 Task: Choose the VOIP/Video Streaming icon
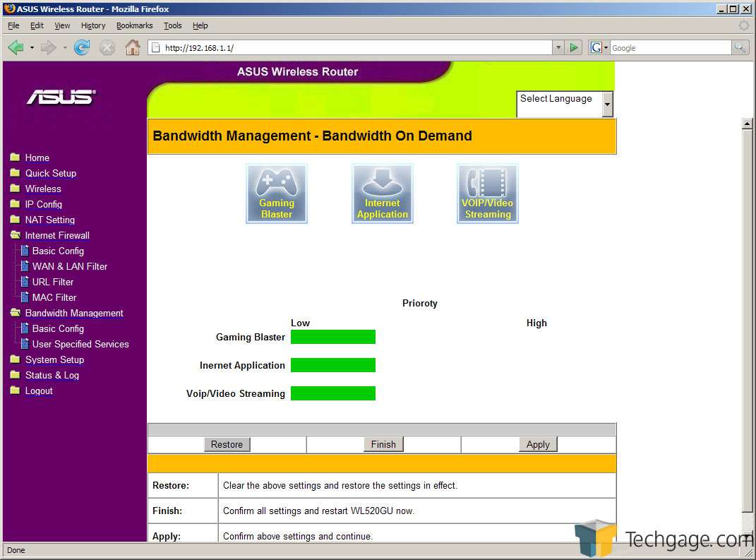pyautogui.click(x=488, y=193)
